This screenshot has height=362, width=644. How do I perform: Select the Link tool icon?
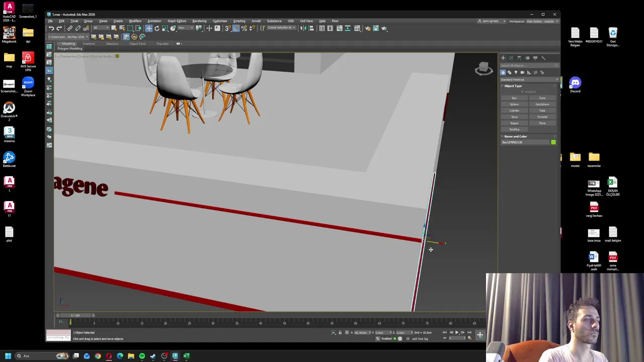pos(70,28)
